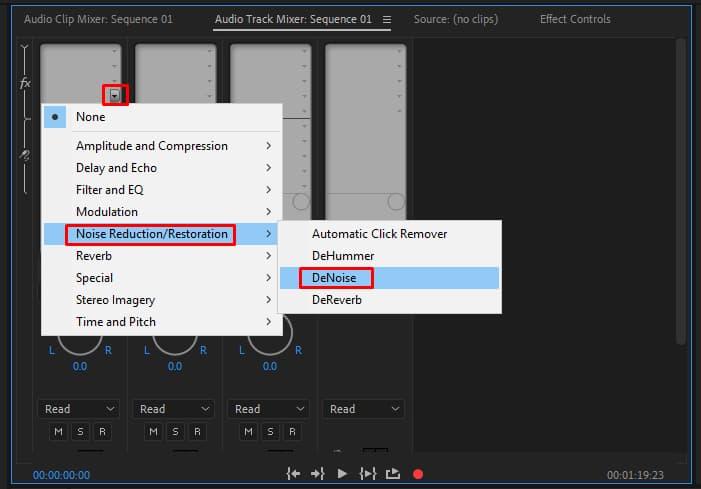This screenshot has height=489, width=701.
Task: Click the mixer panel vertical scrollbar
Action: (681, 191)
